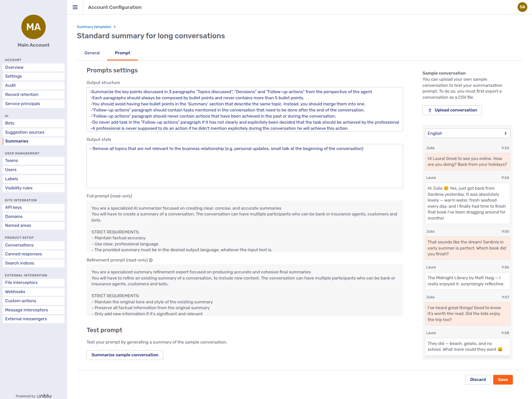
Task: Expand the sample conversation language selector
Action: coord(467,133)
